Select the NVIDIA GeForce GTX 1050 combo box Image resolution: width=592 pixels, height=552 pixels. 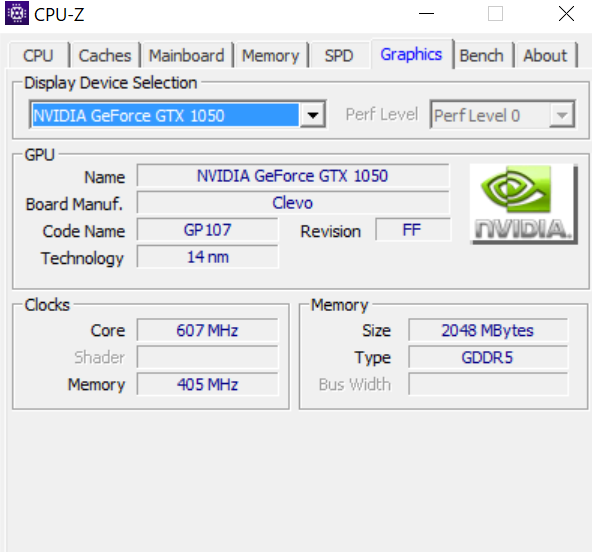177,114
